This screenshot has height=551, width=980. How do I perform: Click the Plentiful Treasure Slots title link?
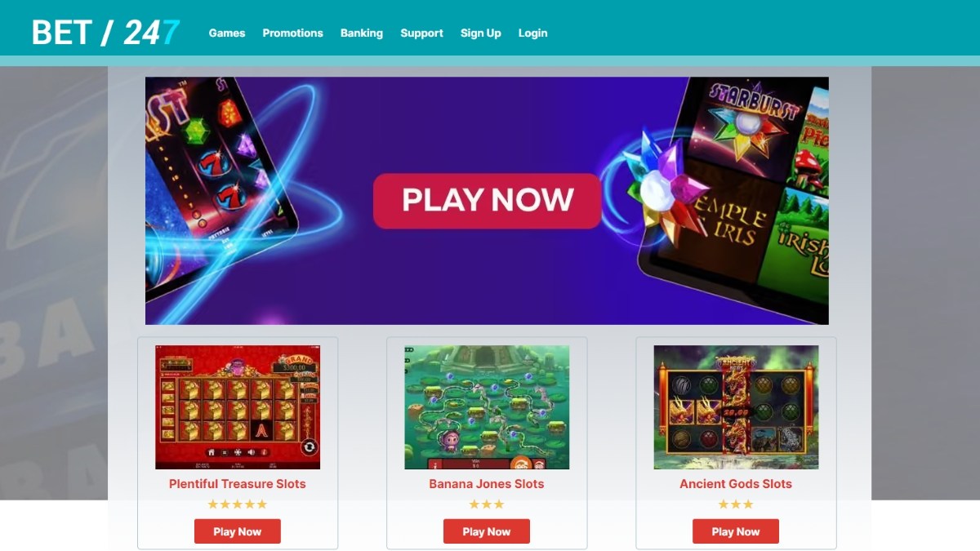[238, 484]
